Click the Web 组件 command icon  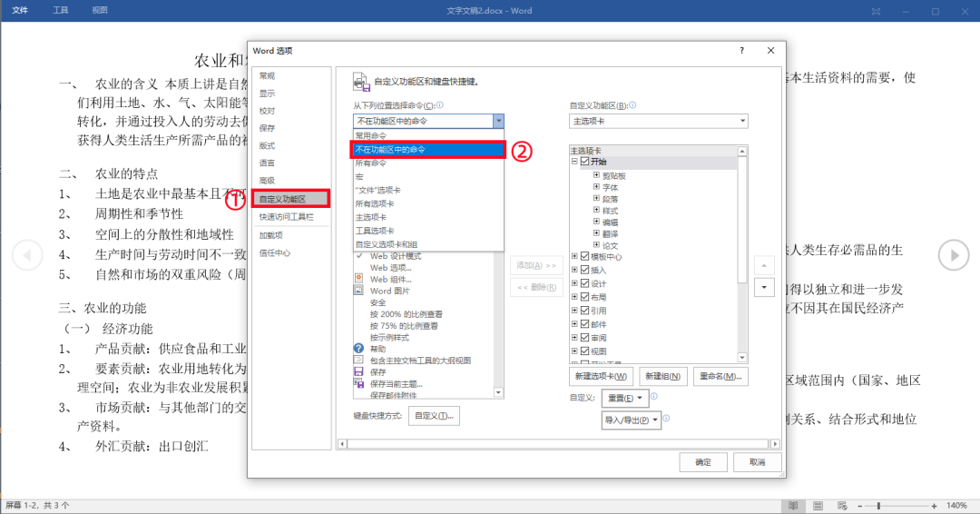358,278
